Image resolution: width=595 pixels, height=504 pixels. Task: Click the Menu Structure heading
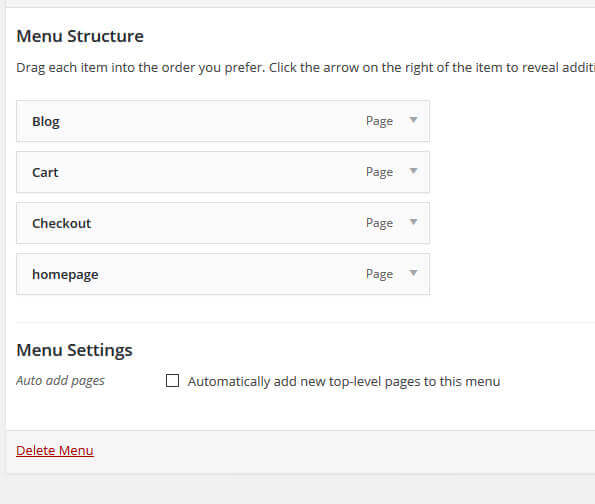pyautogui.click(x=80, y=36)
